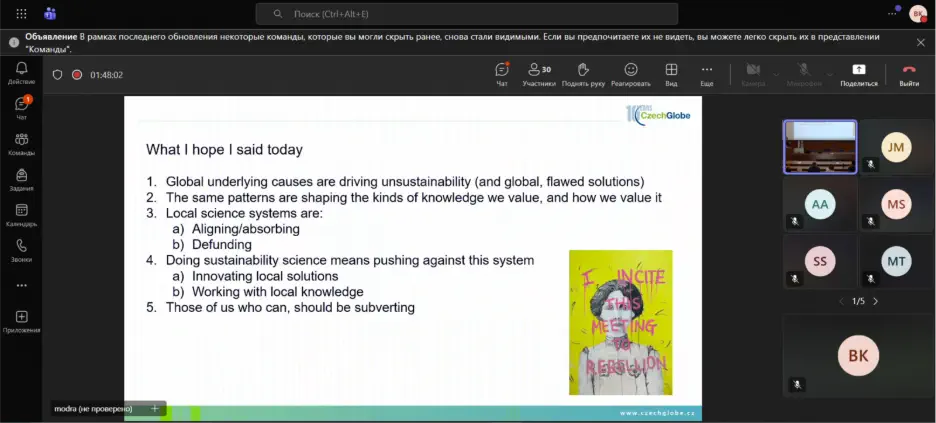The width and height of the screenshot is (936, 423).
Task: Click the red recording indicator
Action: pos(77,75)
